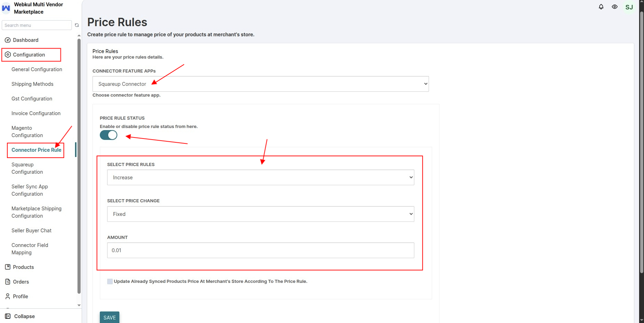
Task: Click the Products box icon
Action: pyautogui.click(x=8, y=267)
